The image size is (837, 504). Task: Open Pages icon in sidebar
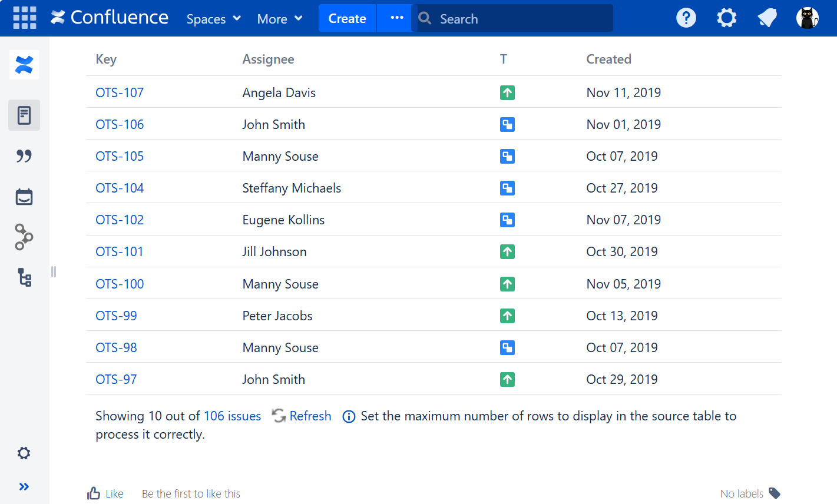click(x=24, y=115)
